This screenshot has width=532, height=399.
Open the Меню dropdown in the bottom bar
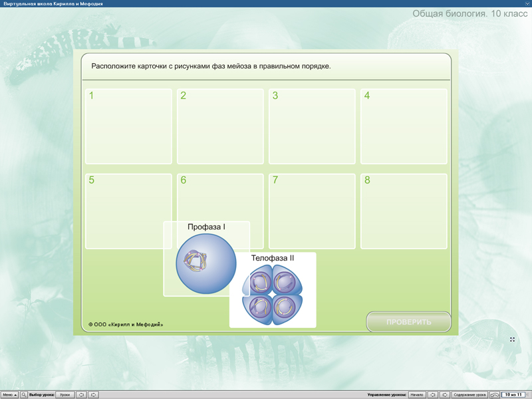9,394
